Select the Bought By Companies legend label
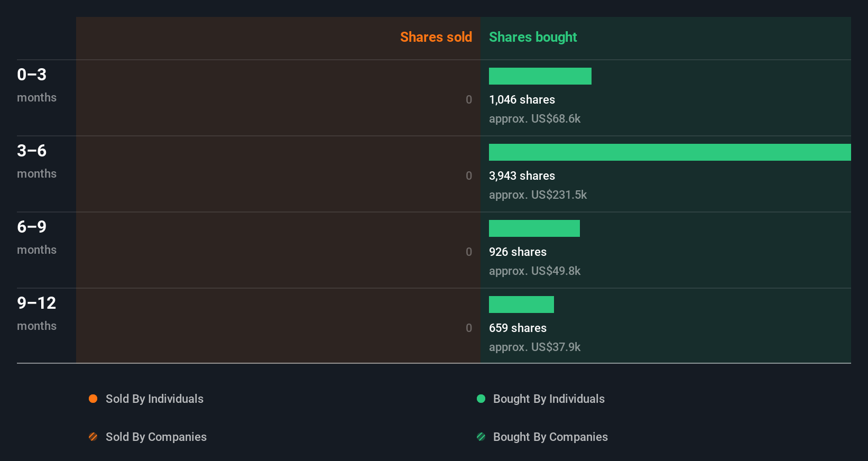 [550, 437]
